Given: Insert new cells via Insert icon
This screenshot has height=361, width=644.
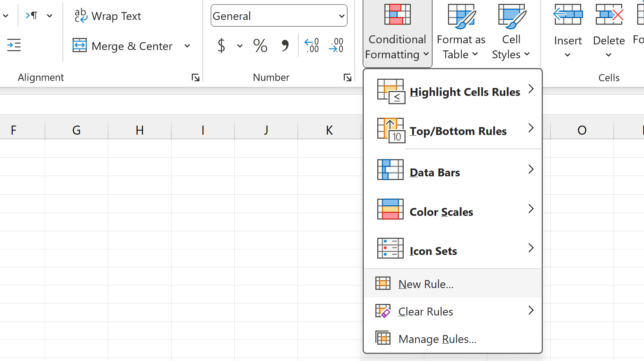Looking at the screenshot, I should pyautogui.click(x=568, y=32).
